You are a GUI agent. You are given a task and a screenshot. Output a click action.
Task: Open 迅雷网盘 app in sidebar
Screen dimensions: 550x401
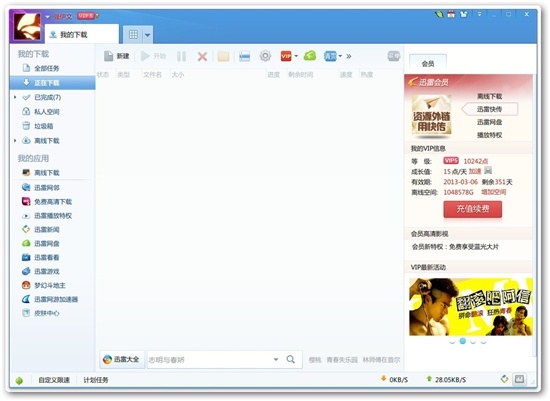click(53, 243)
